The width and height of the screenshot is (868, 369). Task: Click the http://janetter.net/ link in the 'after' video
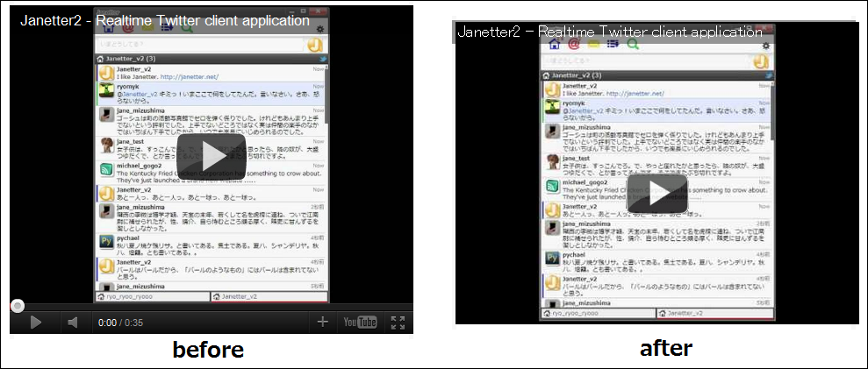click(x=635, y=94)
